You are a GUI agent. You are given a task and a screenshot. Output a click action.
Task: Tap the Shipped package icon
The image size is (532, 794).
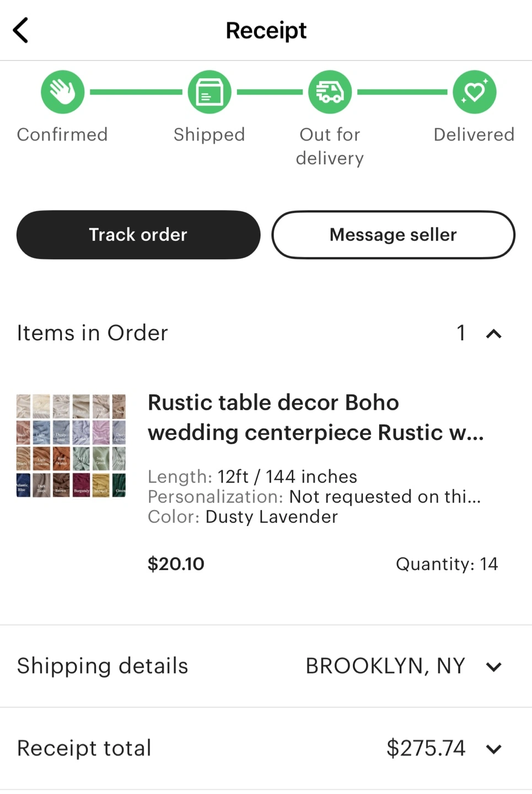click(209, 92)
